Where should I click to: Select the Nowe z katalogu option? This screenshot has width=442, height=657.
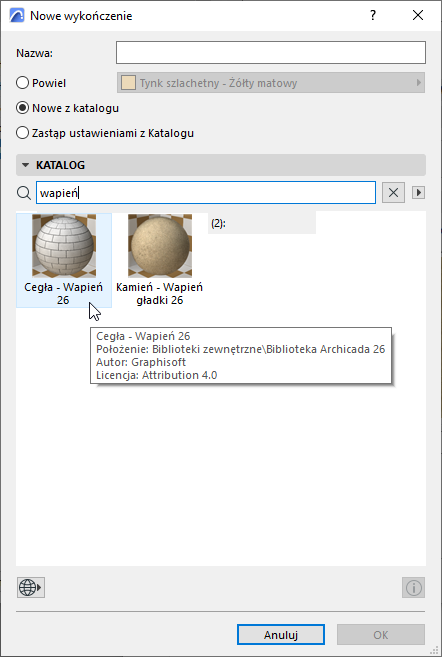pos(22,108)
